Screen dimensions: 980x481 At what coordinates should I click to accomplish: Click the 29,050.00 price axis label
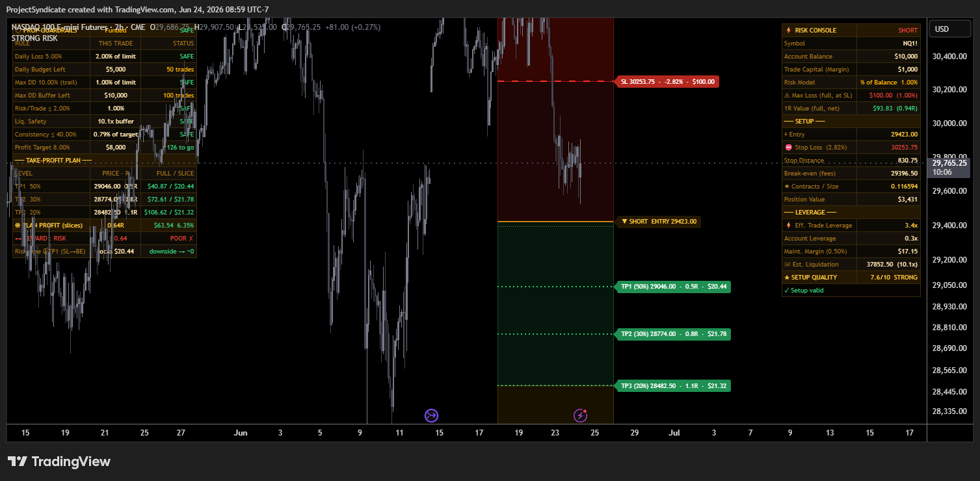pyautogui.click(x=949, y=285)
